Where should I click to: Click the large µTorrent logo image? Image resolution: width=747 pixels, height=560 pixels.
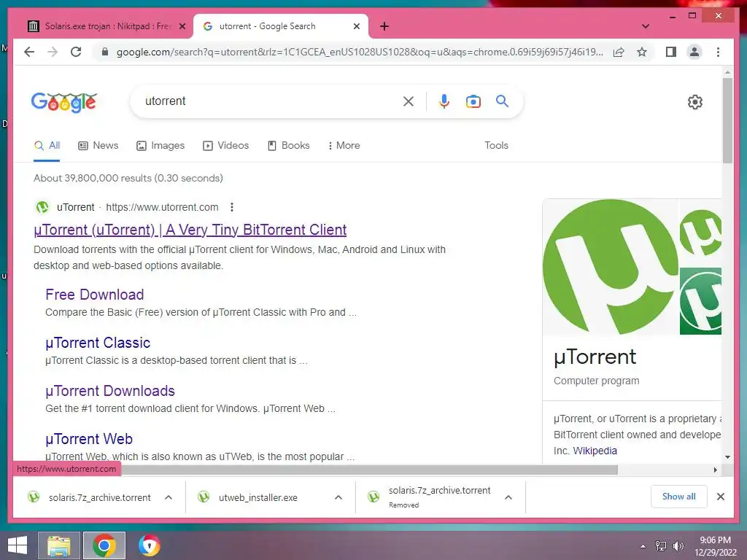(x=611, y=267)
